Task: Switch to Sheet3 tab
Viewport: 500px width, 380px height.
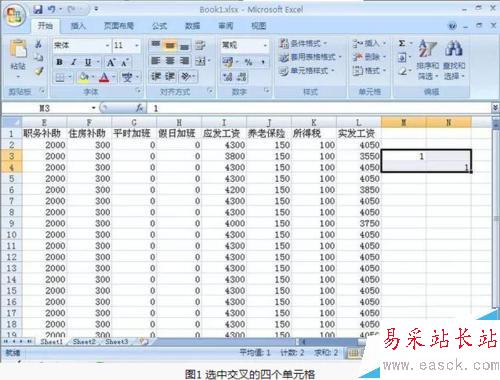Action: [x=117, y=342]
